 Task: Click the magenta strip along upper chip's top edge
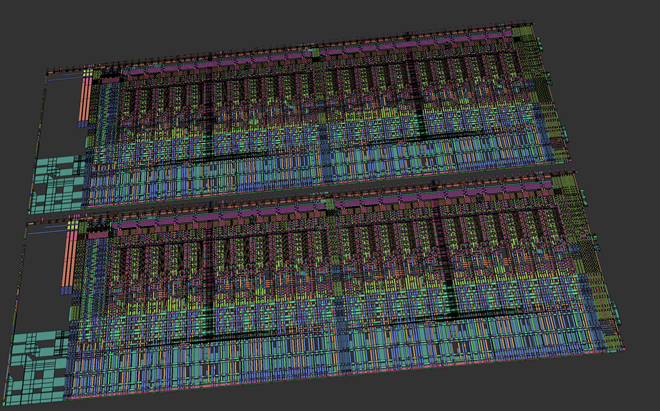pyautogui.click(x=300, y=57)
